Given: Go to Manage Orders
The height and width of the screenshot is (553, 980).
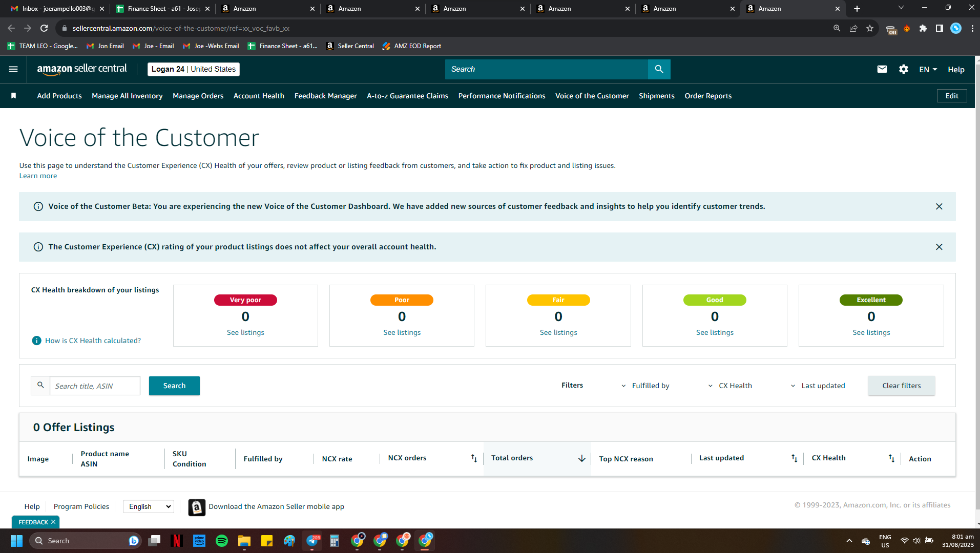Looking at the screenshot, I should 198,96.
